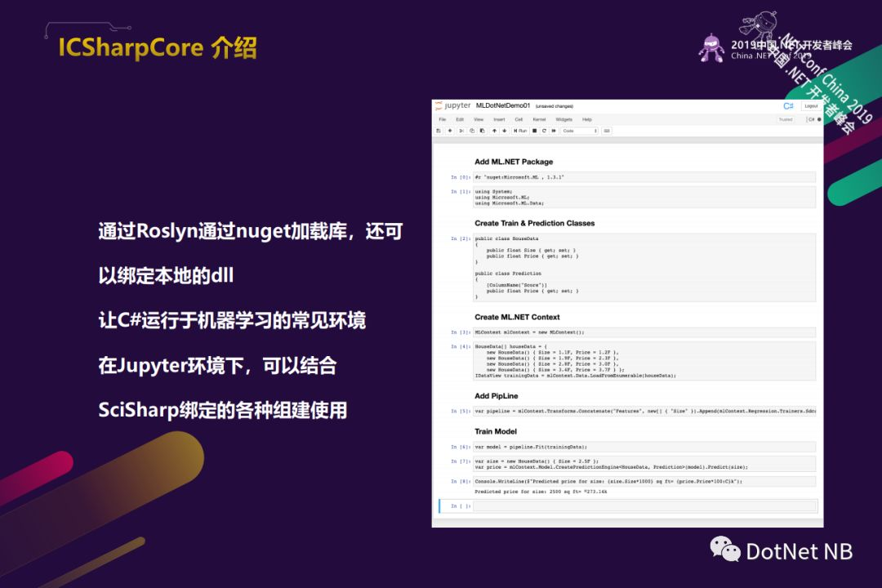Screen dimensions: 882x588
Task: Open the File menu
Action: [443, 119]
